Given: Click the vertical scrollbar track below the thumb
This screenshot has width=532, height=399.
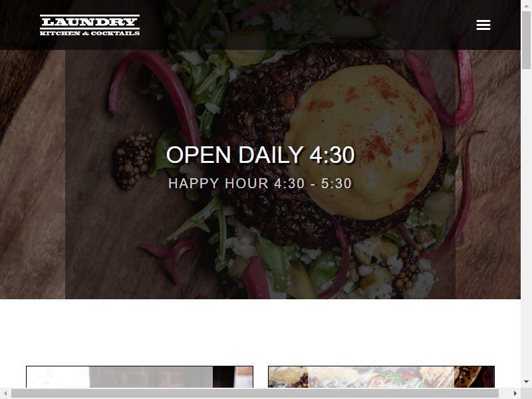Looking at the screenshot, I should point(526,222).
